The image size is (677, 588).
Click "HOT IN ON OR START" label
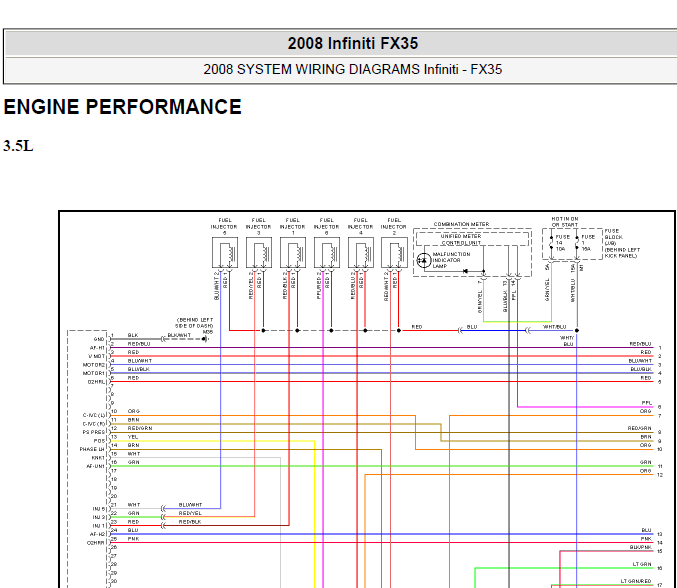click(565, 222)
